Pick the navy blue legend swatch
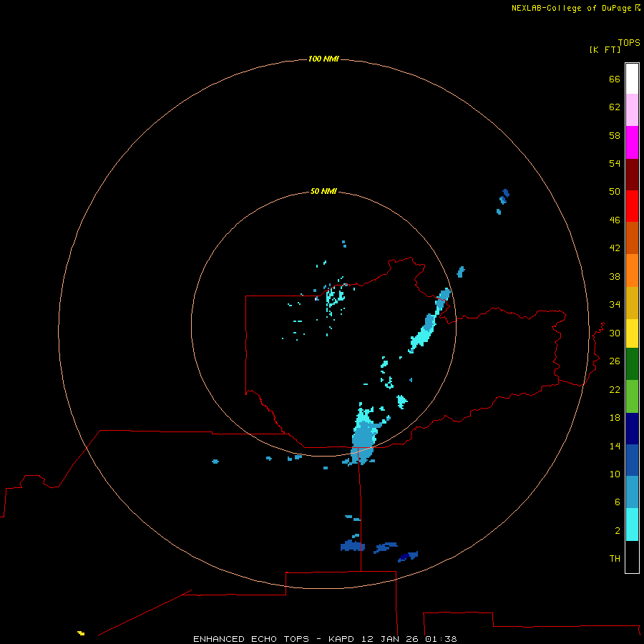This screenshot has height=644, width=644. click(632, 429)
